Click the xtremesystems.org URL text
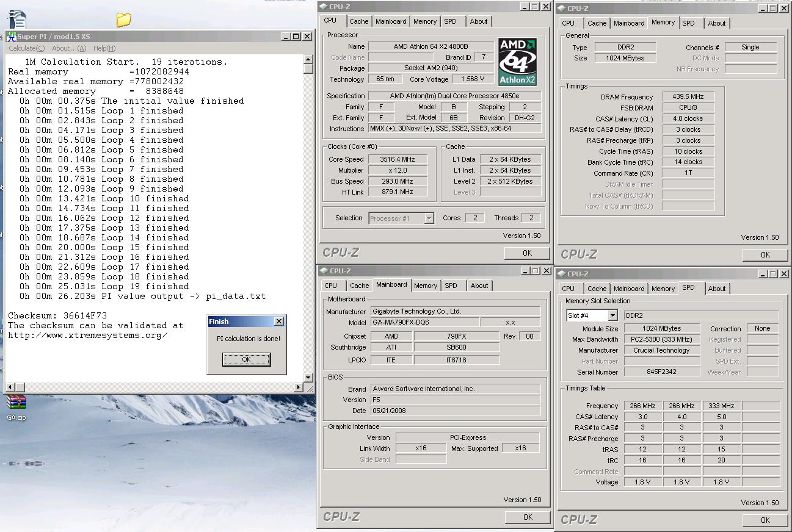The width and height of the screenshot is (792, 532). (87, 335)
